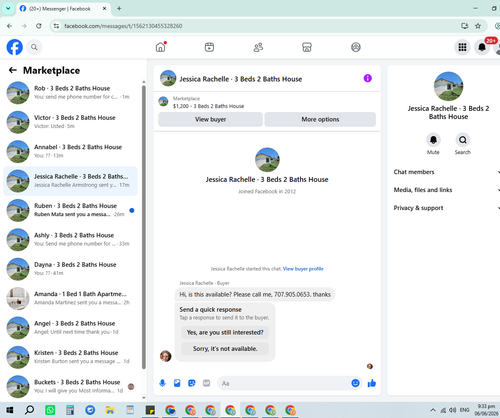This screenshot has width=500, height=418.
Task: Click the browser address bar URL
Action: click(x=123, y=26)
